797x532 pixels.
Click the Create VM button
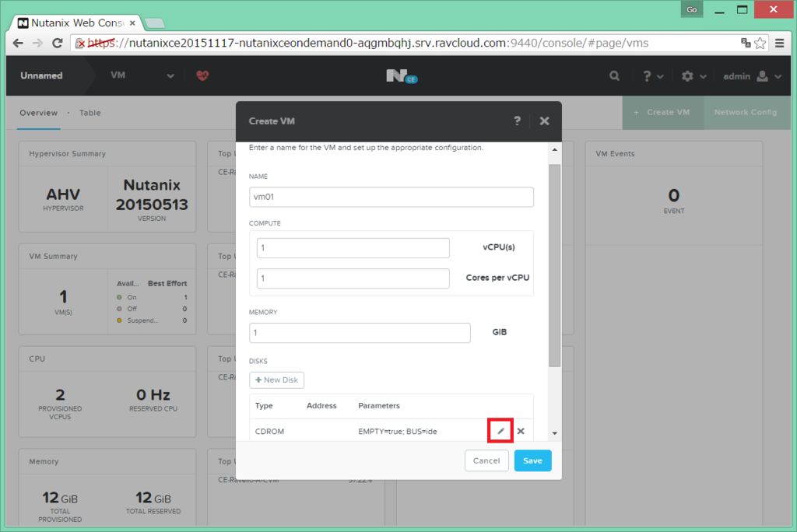[x=663, y=112]
